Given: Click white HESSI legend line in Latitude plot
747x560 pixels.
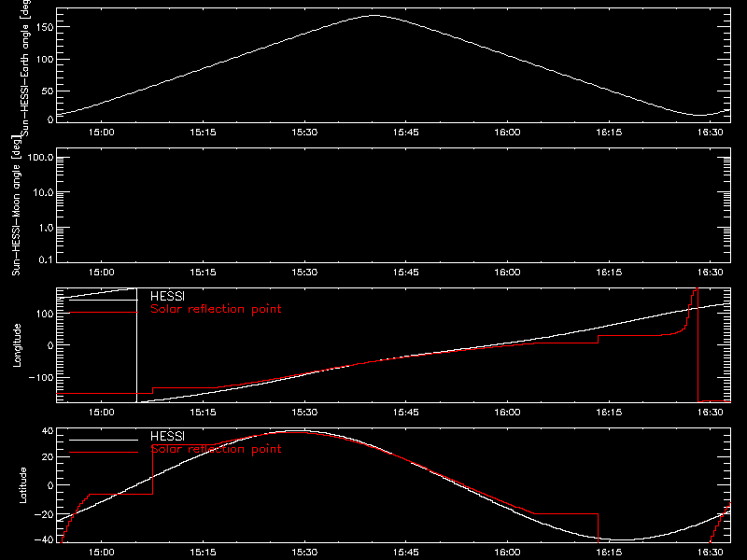Looking at the screenshot, I should 104,440.
